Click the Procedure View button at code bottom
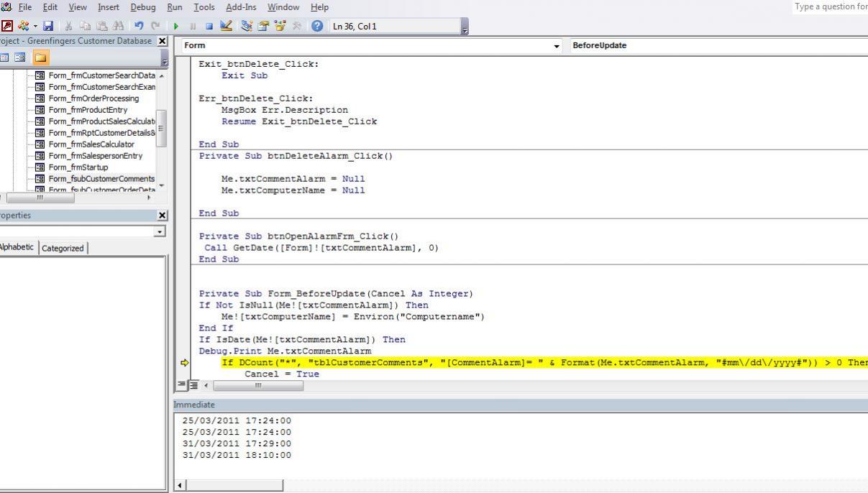The height and width of the screenshot is (493, 868). pyautogui.click(x=182, y=386)
